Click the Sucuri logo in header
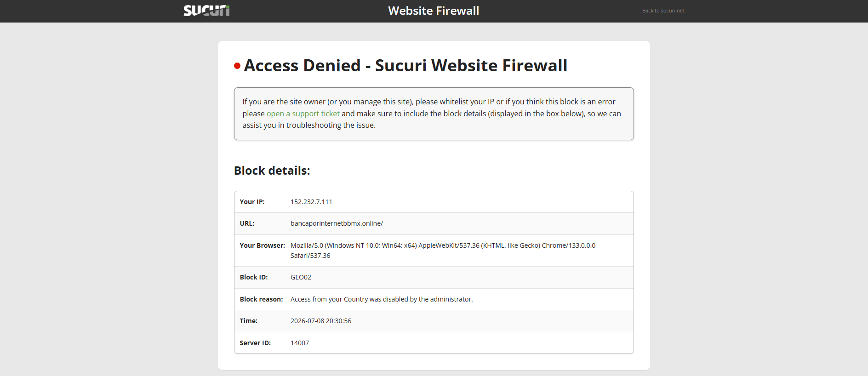The width and height of the screenshot is (868, 376). click(206, 11)
